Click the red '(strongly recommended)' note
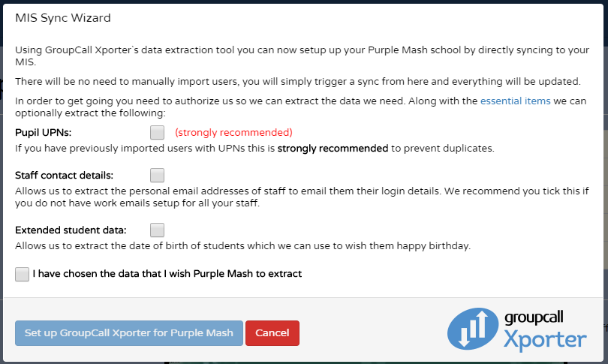The image size is (608, 364). pos(233,132)
